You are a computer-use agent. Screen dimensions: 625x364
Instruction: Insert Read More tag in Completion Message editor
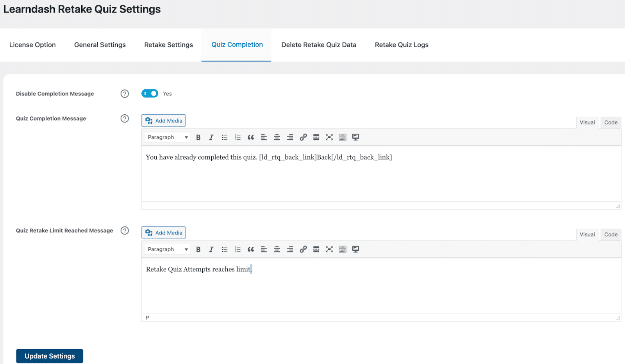[x=316, y=137]
